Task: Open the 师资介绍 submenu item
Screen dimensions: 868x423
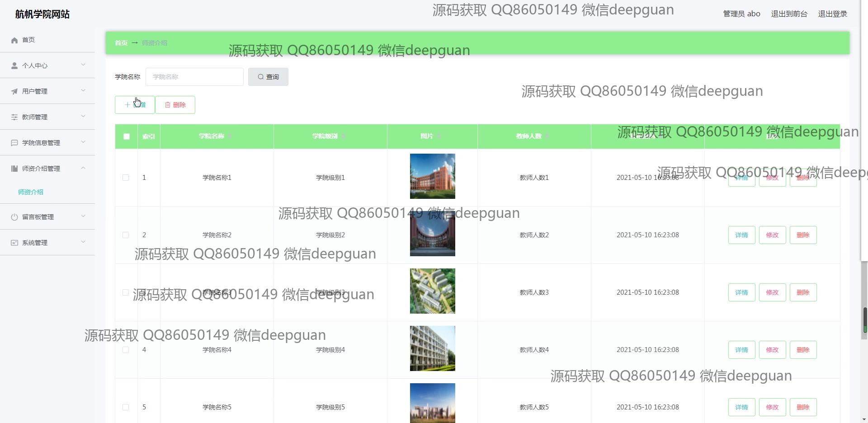Action: 31,192
